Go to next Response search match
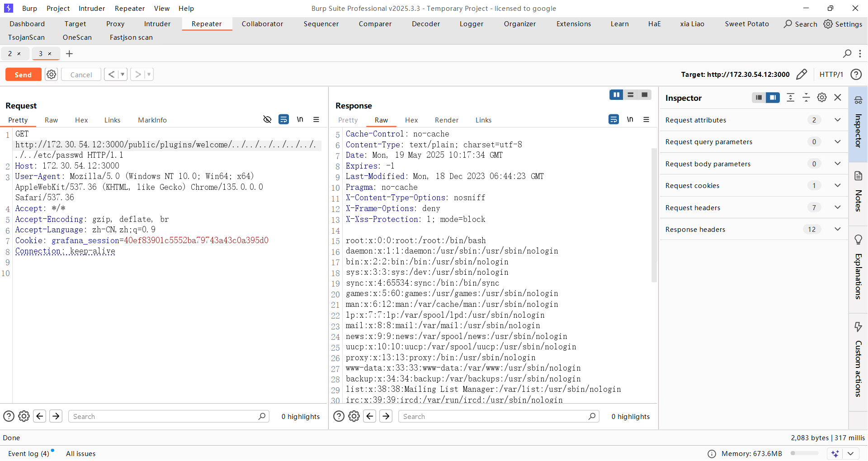This screenshot has height=461, width=868. 386,416
